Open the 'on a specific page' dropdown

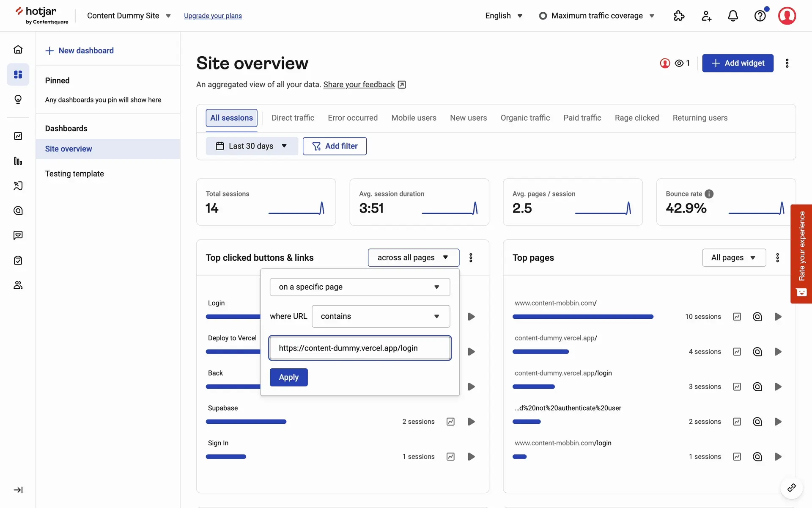[359, 287]
